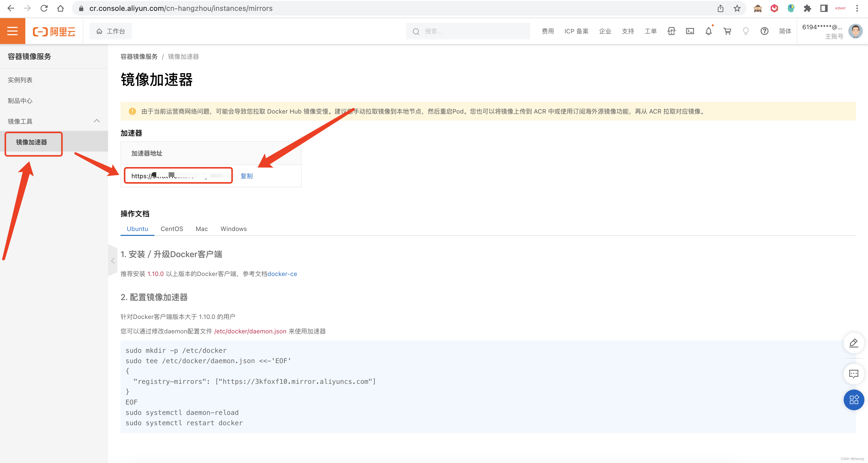Open the account dropdown by avatar
Viewport: 868px width, 463px height.
tap(855, 31)
